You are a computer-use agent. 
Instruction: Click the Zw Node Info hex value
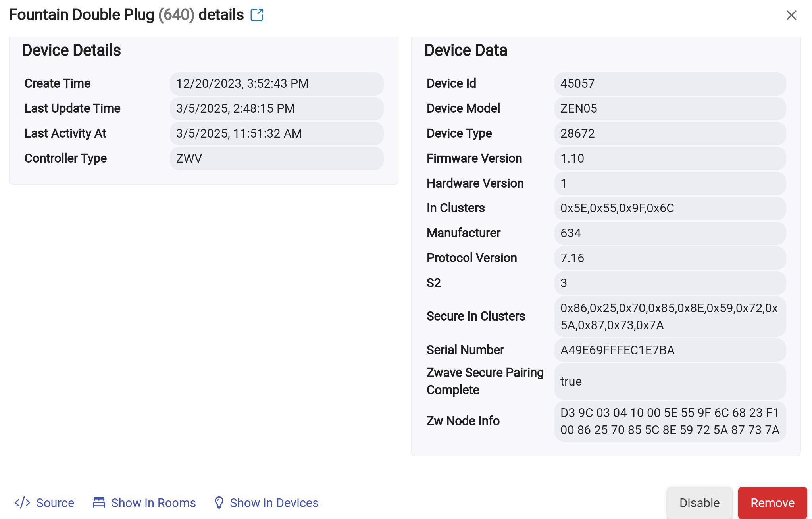pyautogui.click(x=670, y=421)
